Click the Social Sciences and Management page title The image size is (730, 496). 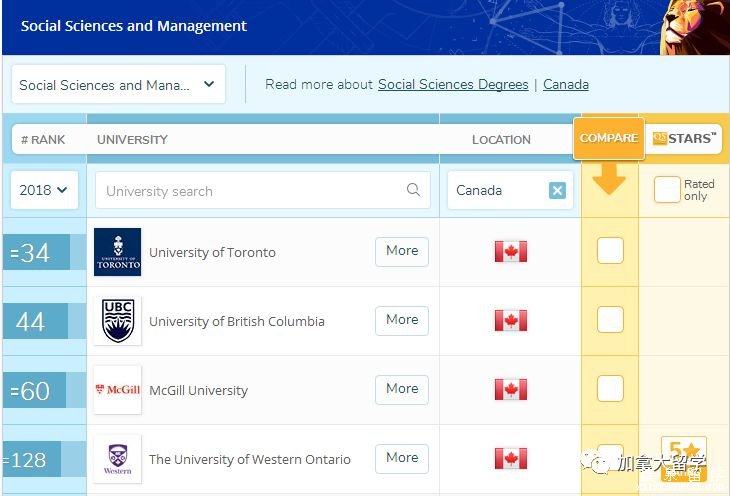pyautogui.click(x=134, y=26)
